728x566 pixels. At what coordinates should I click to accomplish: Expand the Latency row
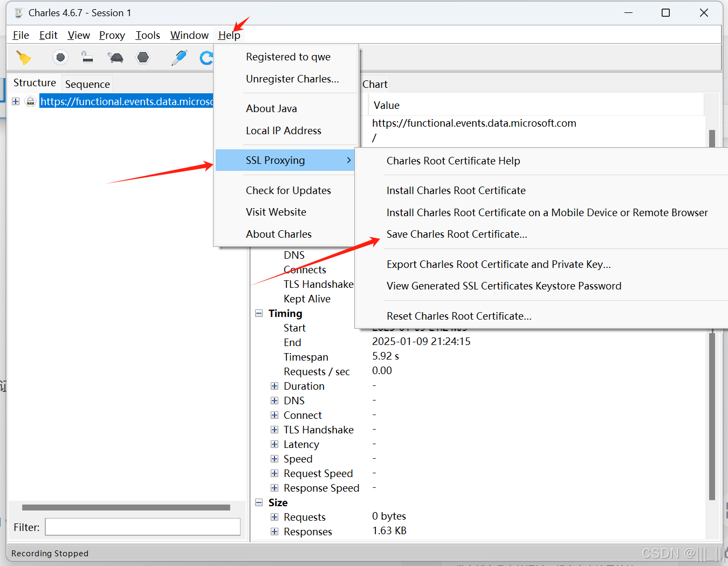274,444
